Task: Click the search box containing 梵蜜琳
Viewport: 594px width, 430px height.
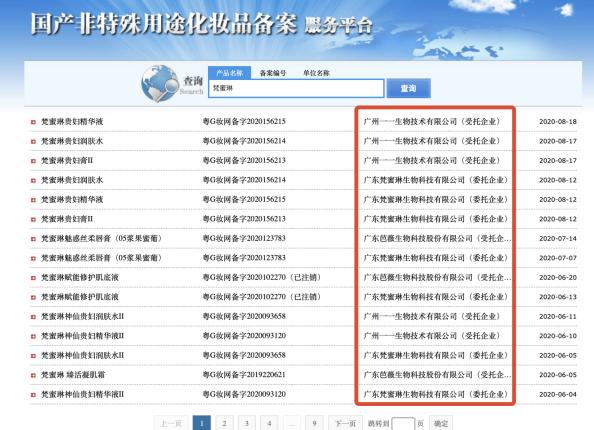Action: pyautogui.click(x=296, y=88)
